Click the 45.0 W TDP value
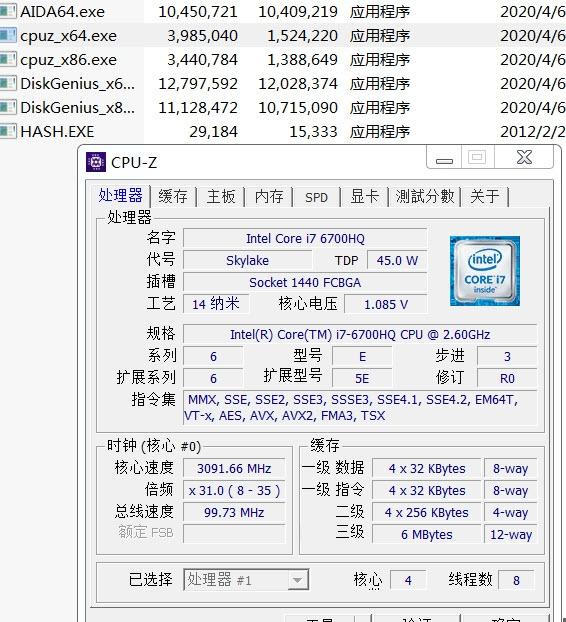The image size is (566, 622). [x=397, y=260]
